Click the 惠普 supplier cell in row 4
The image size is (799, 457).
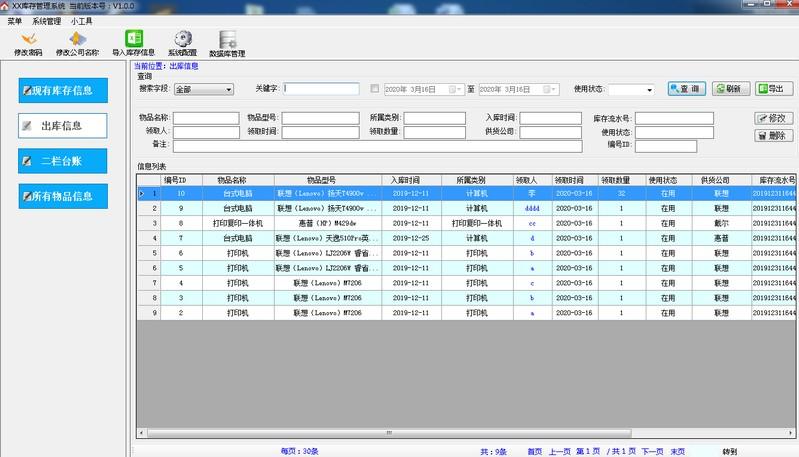(x=721, y=238)
